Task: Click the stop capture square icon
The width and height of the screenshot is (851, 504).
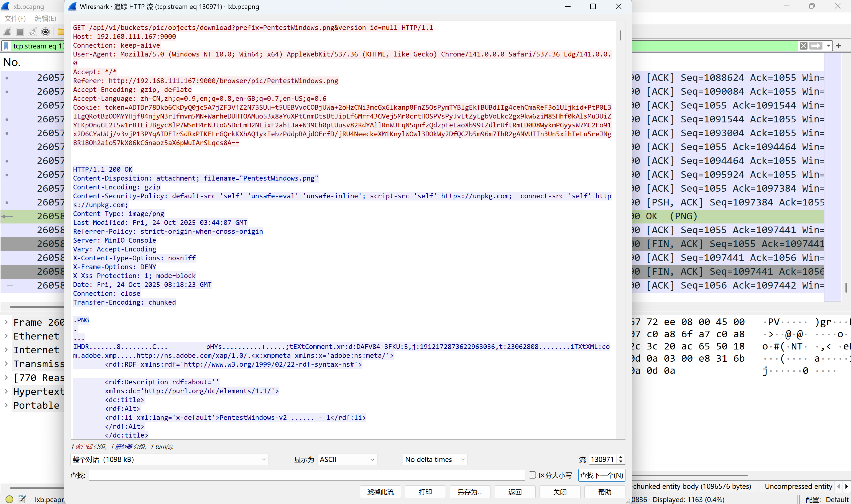Action: tap(20, 32)
